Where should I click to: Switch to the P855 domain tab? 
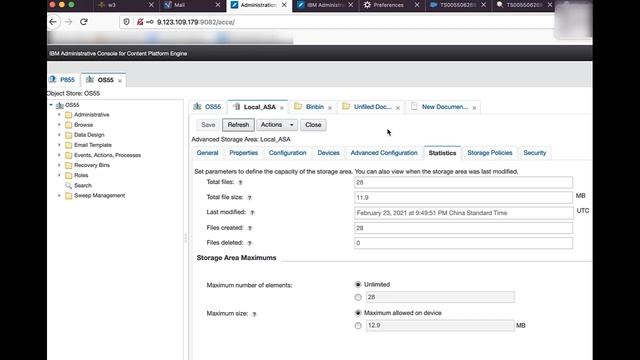point(63,80)
